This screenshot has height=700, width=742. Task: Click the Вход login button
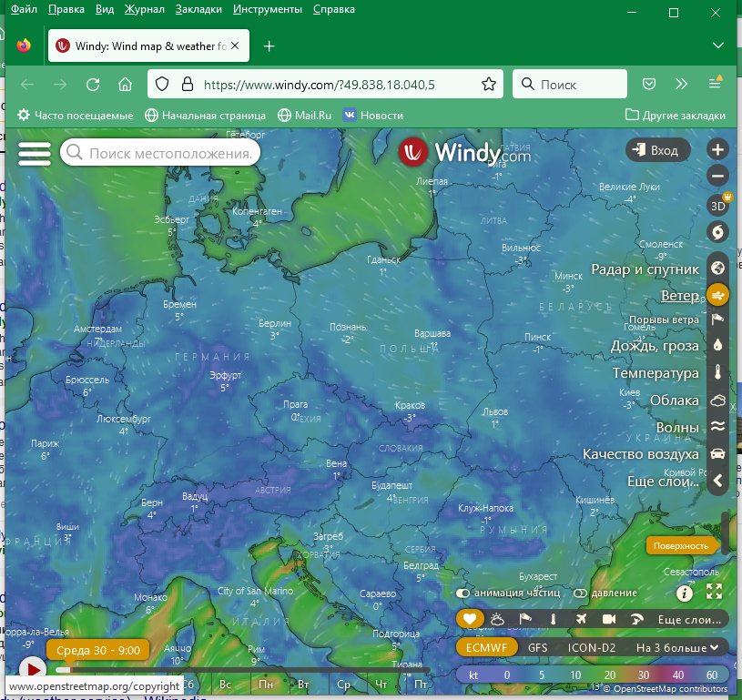657,150
